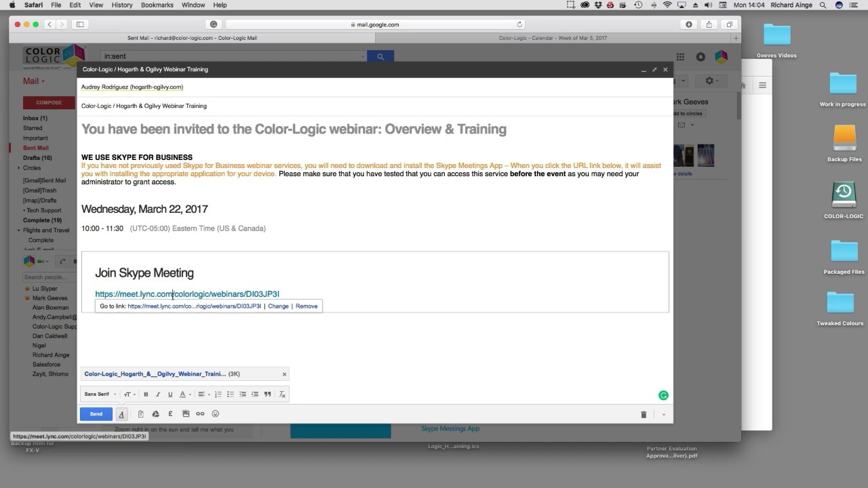Show all Safari tabs overview
Screen dimensions: 868x488
[730, 24]
